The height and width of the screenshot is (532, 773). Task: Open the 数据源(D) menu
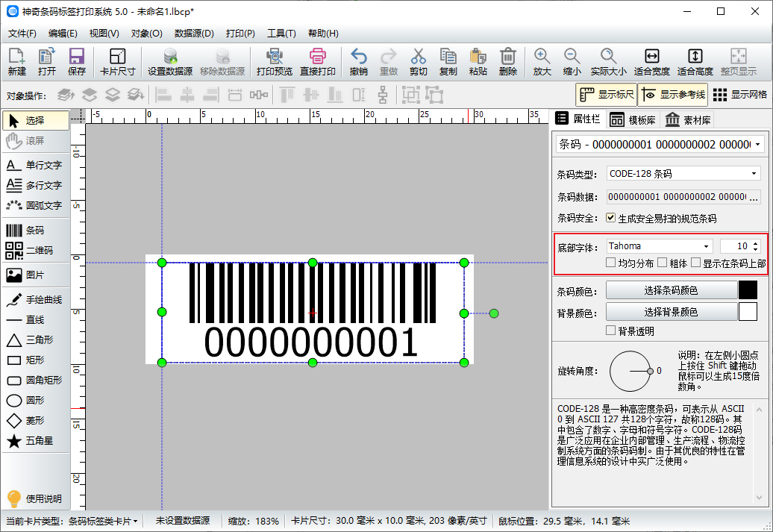pos(194,34)
